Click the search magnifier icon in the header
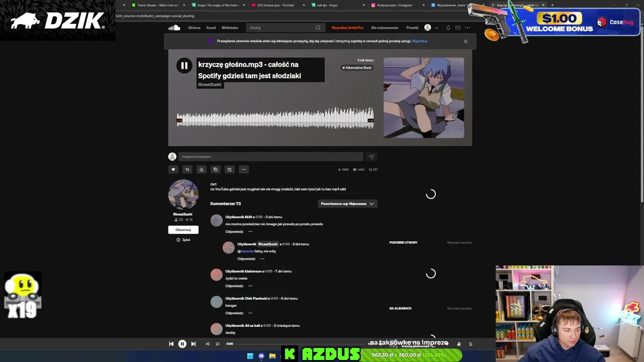The image size is (644, 362). (318, 28)
